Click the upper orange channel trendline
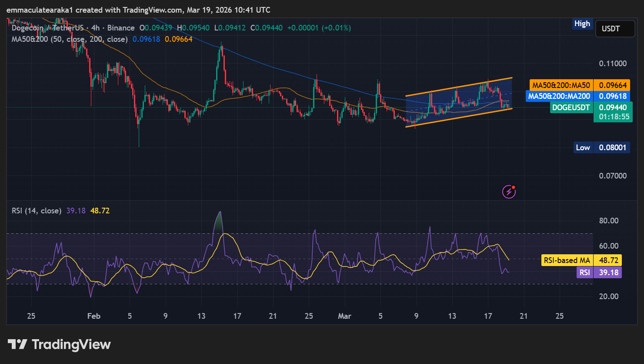Image resolution: width=644 pixels, height=364 pixels. [459, 87]
